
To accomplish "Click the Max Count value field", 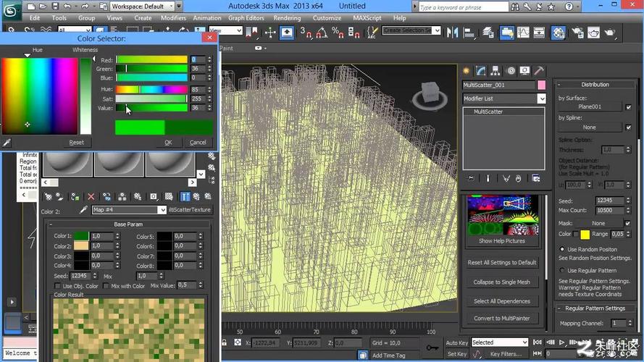I will coord(609,211).
